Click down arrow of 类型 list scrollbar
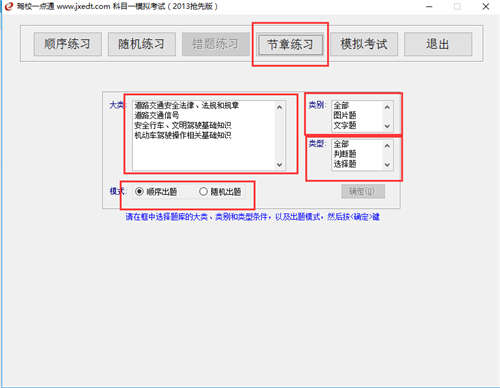This screenshot has width=500, height=388. click(387, 165)
